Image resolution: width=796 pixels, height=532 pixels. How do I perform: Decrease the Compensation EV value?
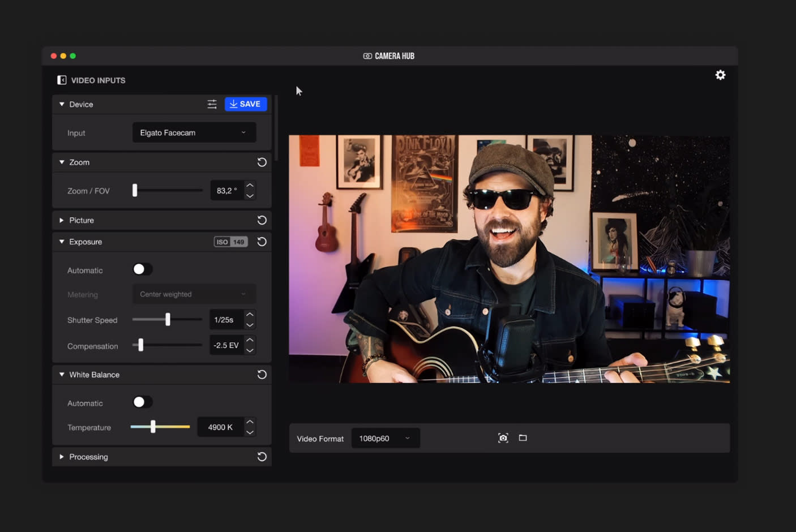click(x=250, y=350)
